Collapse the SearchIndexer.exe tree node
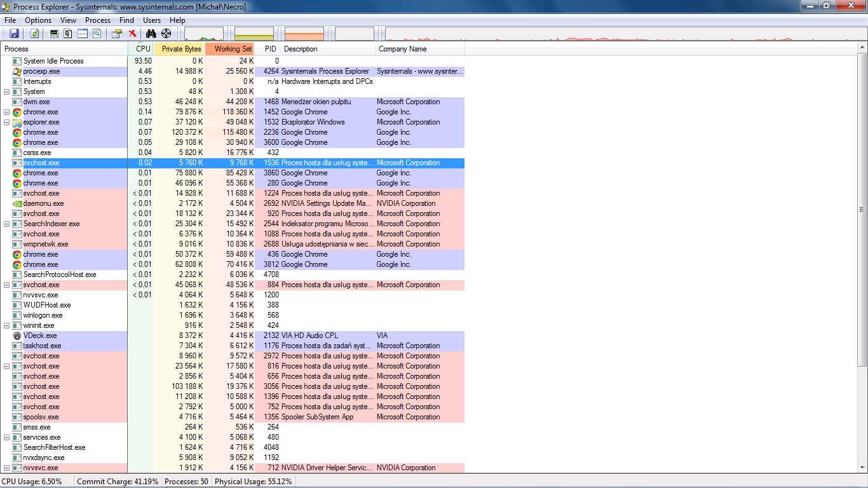868x488 pixels. [7, 224]
